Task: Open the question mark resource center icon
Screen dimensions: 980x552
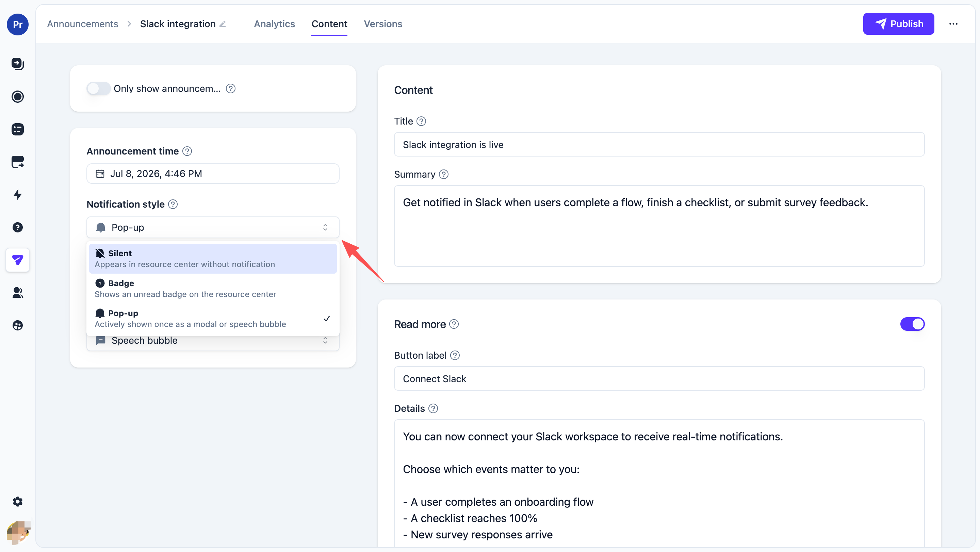Action: (x=17, y=227)
